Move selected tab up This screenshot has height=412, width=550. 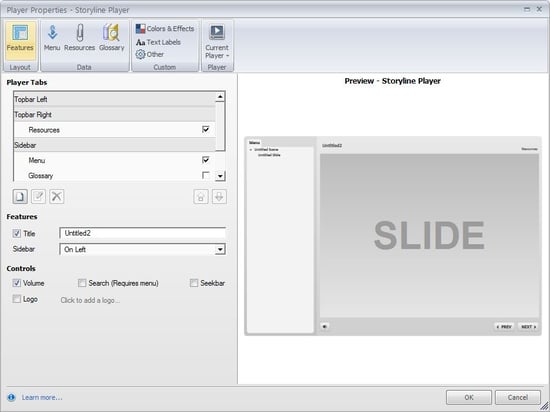[201, 197]
